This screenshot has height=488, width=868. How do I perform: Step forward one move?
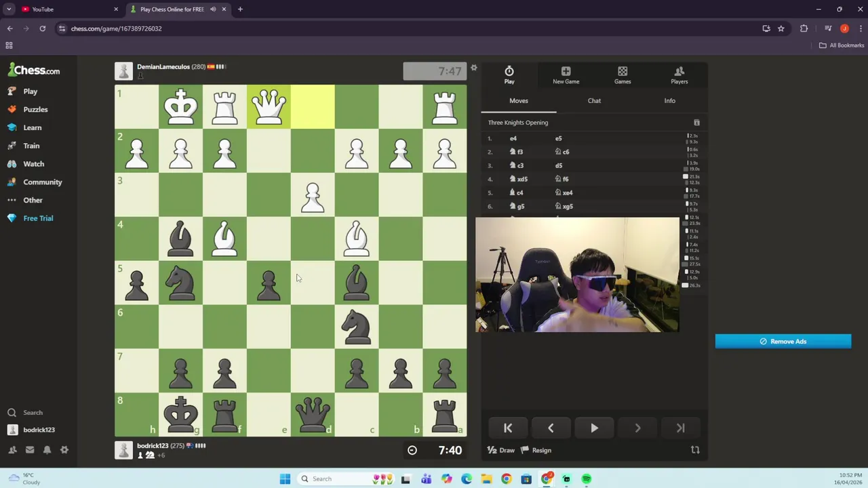pyautogui.click(x=637, y=428)
